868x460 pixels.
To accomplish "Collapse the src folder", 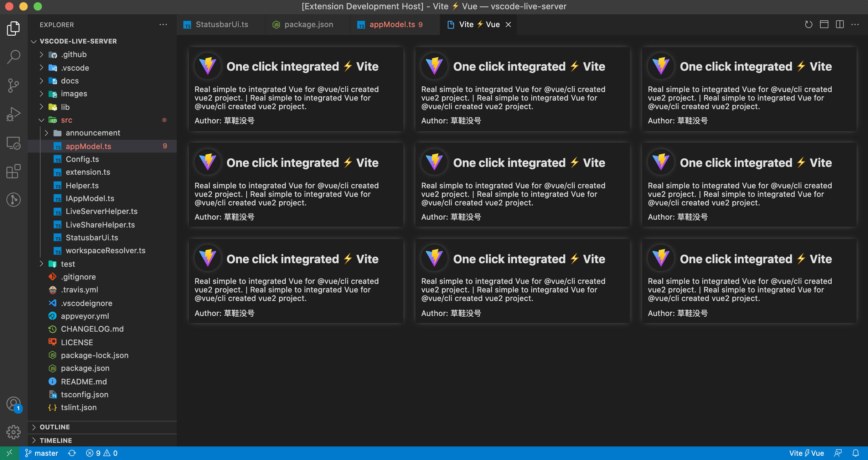I will click(66, 120).
